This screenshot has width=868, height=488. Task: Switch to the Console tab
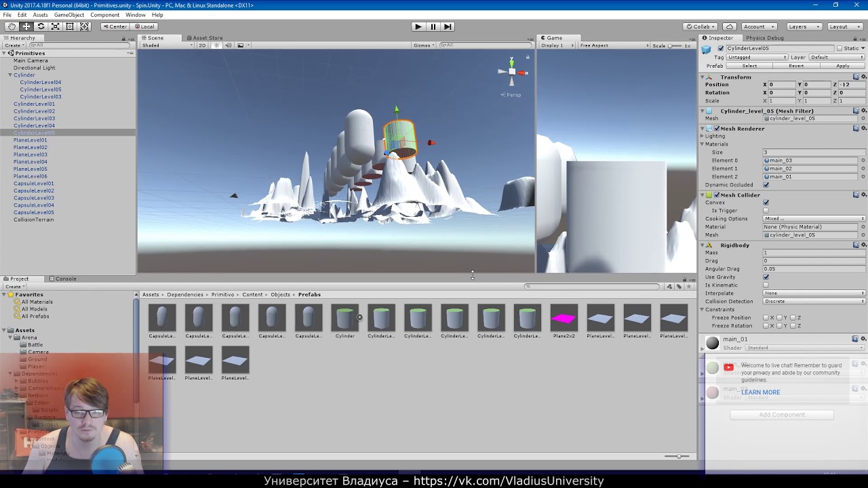[62, 278]
